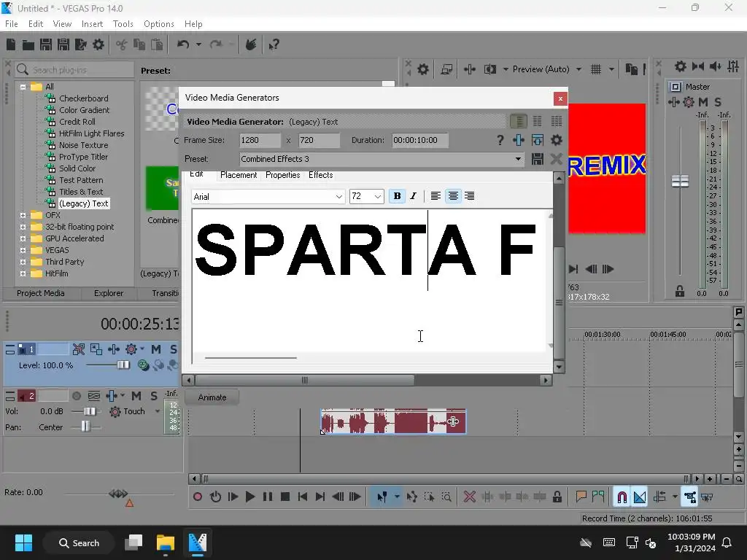Screen dimensions: 747x560
Task: Click the audio clip on track 2
Action: [x=393, y=421]
